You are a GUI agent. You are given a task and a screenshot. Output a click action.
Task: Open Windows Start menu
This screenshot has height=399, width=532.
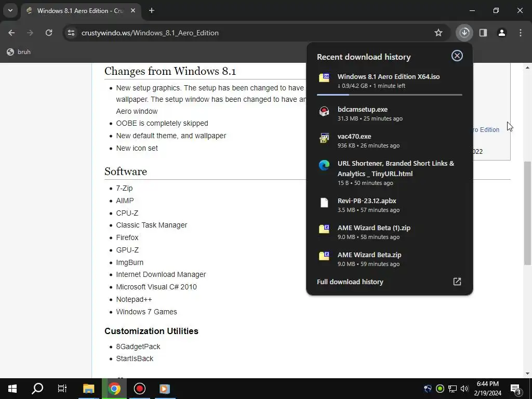pyautogui.click(x=12, y=389)
